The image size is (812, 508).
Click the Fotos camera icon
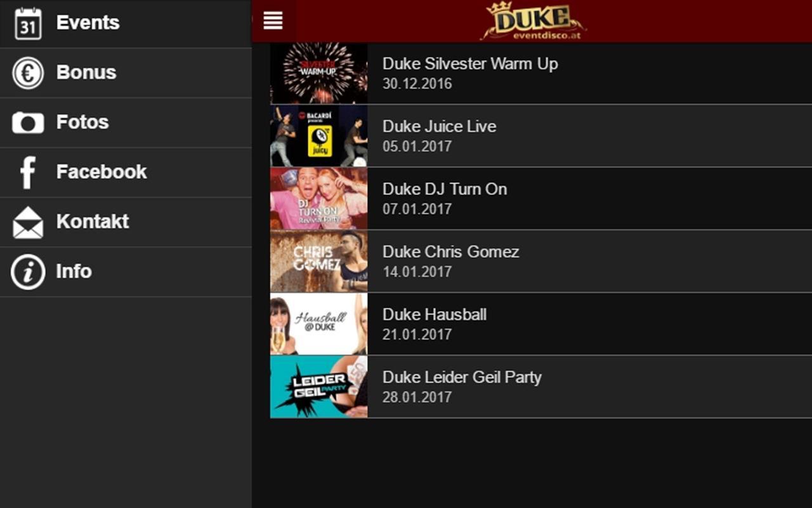tap(28, 123)
